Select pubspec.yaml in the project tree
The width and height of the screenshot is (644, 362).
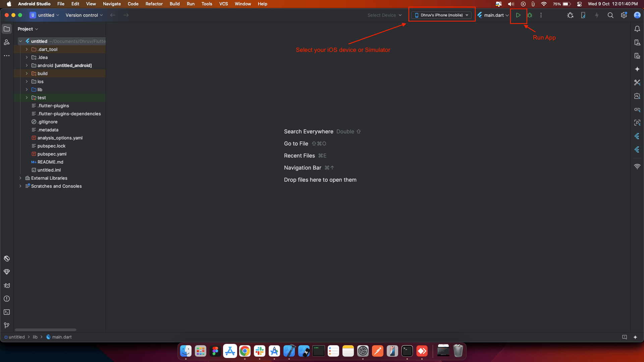click(x=52, y=154)
